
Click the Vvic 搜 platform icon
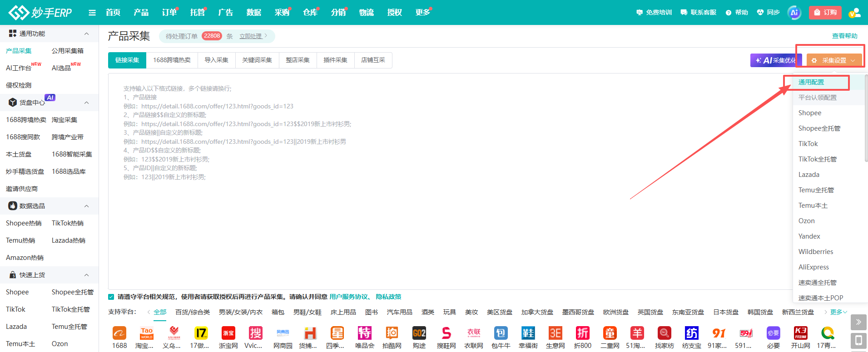(255, 333)
